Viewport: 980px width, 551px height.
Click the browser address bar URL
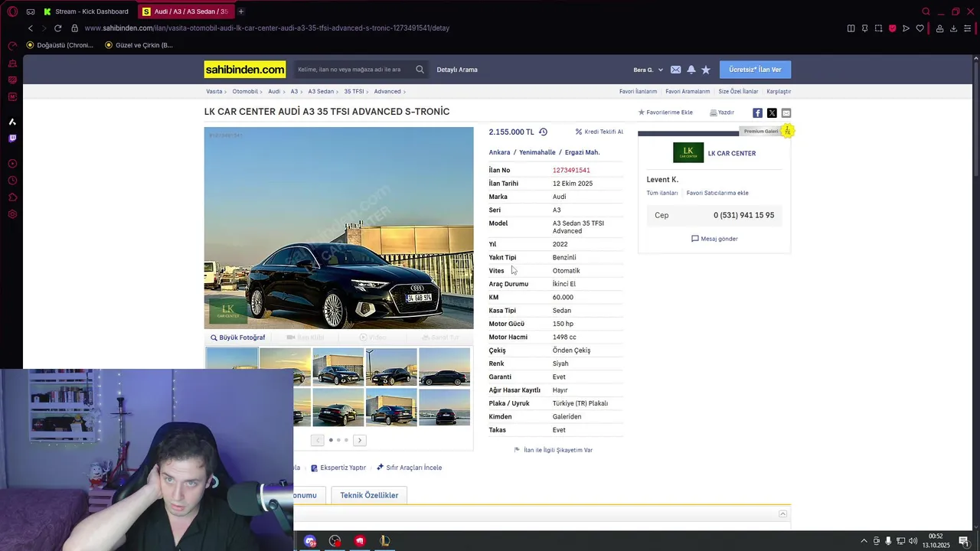[266, 28]
